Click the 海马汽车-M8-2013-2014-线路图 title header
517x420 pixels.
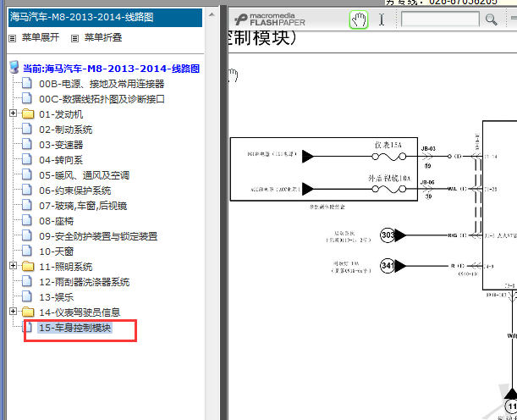pos(105,18)
